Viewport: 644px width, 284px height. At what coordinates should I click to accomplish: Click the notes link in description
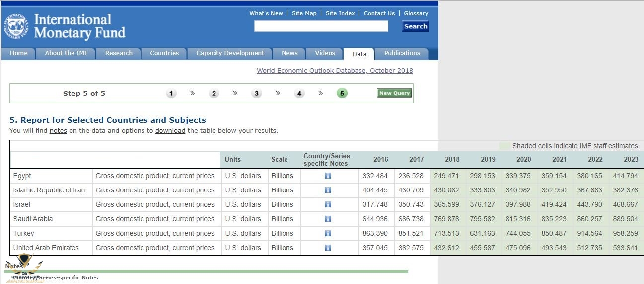(58, 131)
